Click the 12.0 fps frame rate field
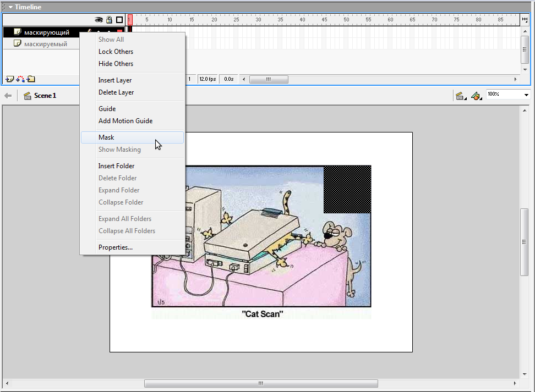The image size is (535, 392). pos(208,79)
